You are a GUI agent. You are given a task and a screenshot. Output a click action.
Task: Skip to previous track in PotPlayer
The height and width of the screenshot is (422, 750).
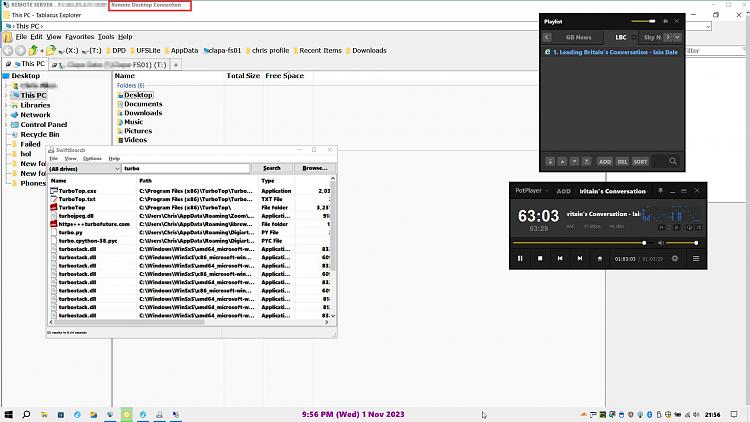pyautogui.click(x=560, y=258)
